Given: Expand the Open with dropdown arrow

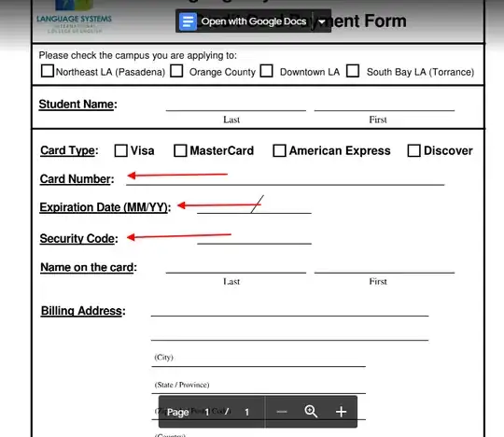Looking at the screenshot, I should click(x=322, y=21).
